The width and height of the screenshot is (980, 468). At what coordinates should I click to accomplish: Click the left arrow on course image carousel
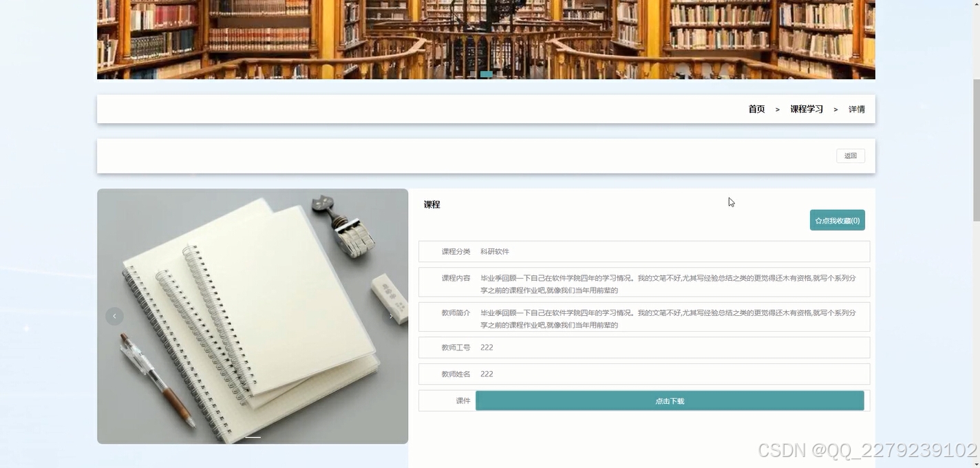pyautogui.click(x=114, y=316)
